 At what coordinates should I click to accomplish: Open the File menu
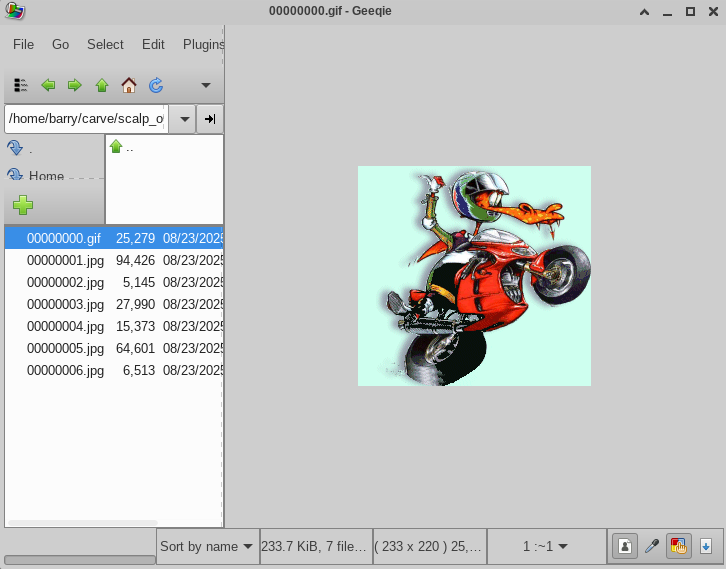pyautogui.click(x=23, y=44)
